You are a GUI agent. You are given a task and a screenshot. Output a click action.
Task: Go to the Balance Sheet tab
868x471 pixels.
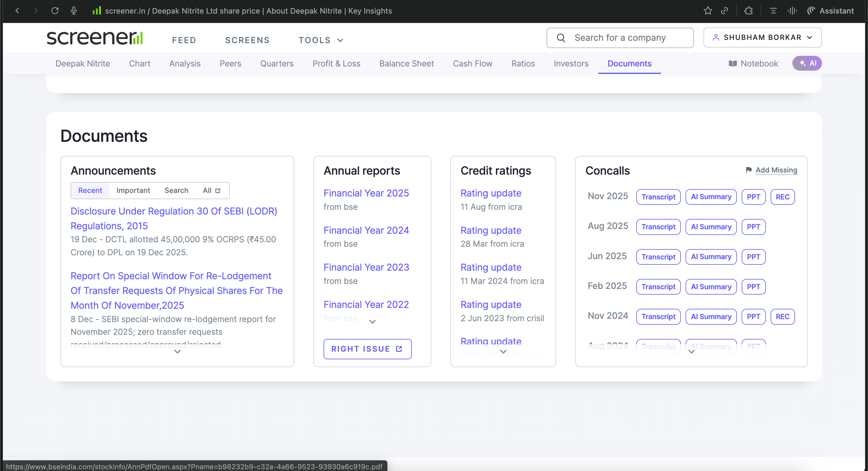point(406,64)
